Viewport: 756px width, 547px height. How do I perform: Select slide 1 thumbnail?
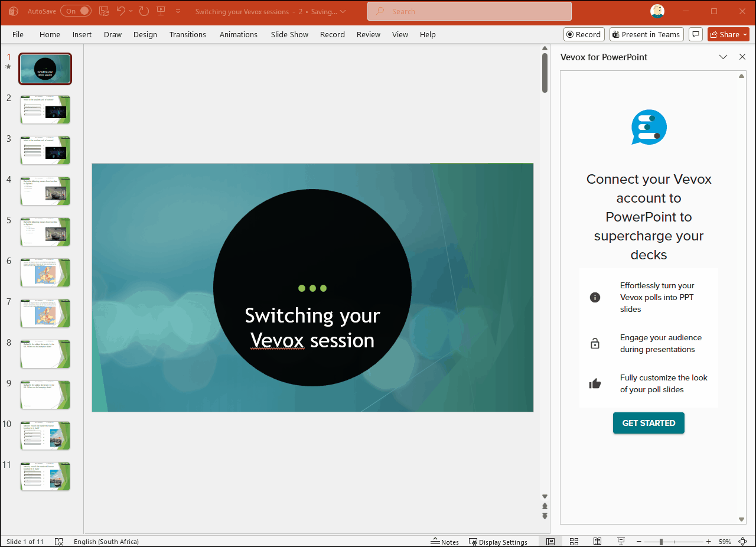click(x=45, y=69)
